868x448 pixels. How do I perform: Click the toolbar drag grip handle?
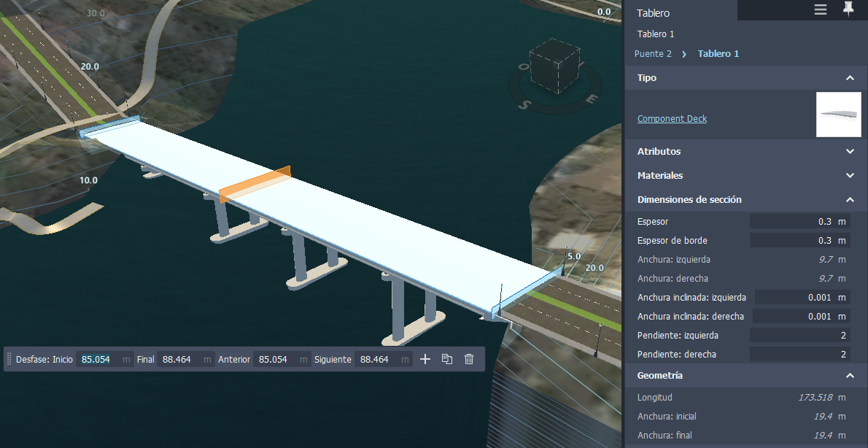pyautogui.click(x=9, y=360)
